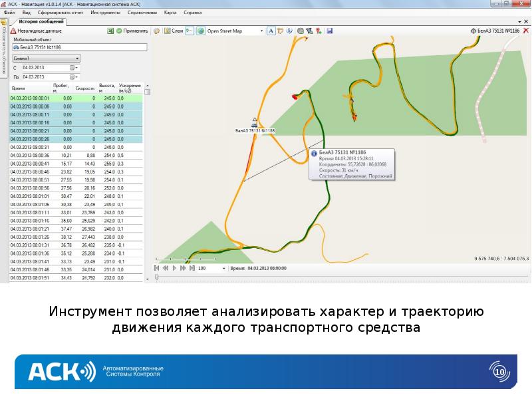The height and width of the screenshot is (399, 532).
Task: Click the Невалидные данные warning icon
Action: (13, 31)
